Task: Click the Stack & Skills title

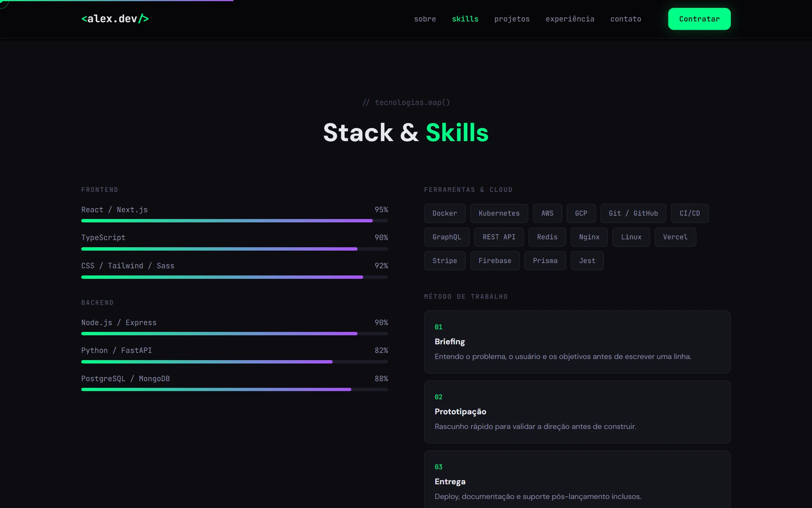Action: click(x=406, y=132)
